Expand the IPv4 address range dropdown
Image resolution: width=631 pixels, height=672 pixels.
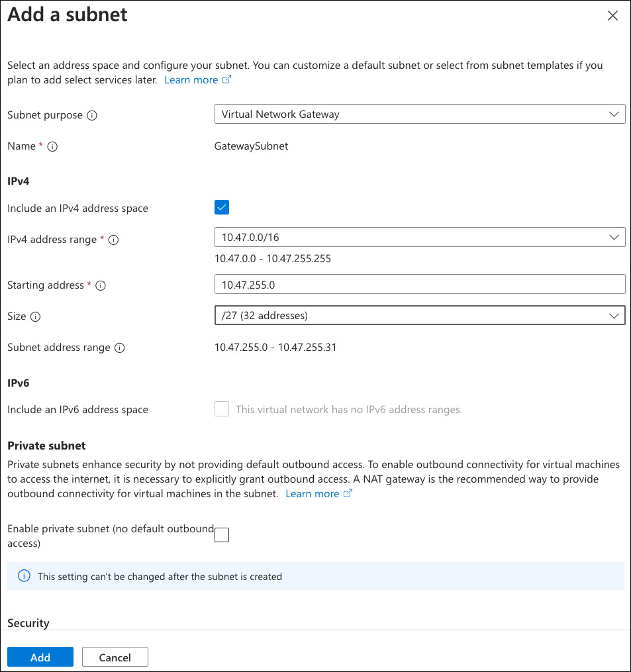coord(420,236)
